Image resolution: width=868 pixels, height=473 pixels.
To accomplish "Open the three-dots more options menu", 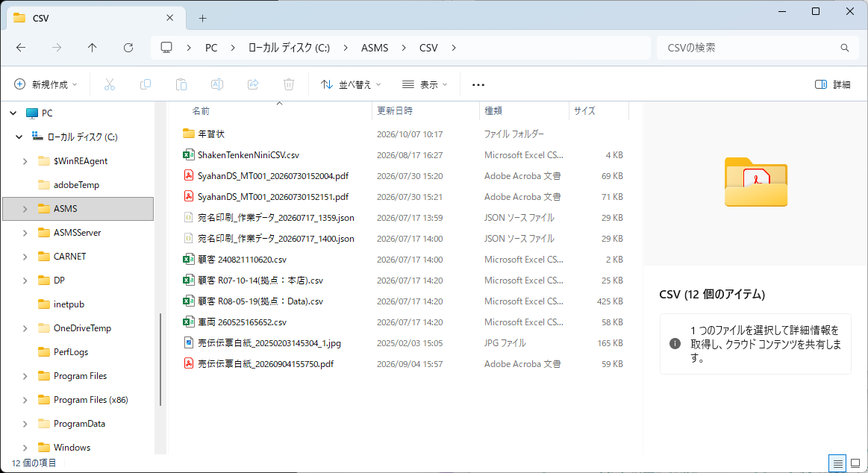I will (478, 84).
